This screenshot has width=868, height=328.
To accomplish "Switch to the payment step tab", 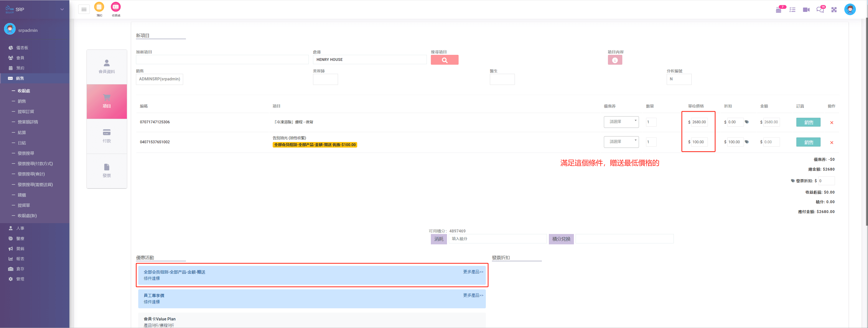I will point(106,136).
